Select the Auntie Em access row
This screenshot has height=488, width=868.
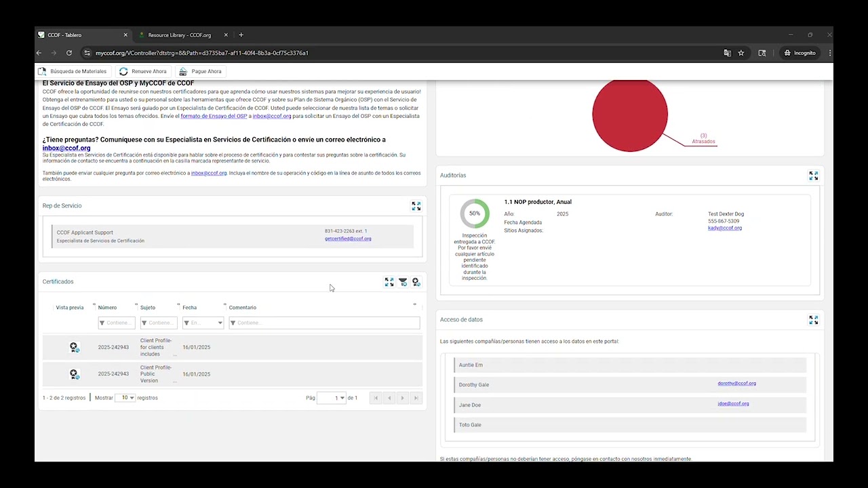tap(629, 365)
